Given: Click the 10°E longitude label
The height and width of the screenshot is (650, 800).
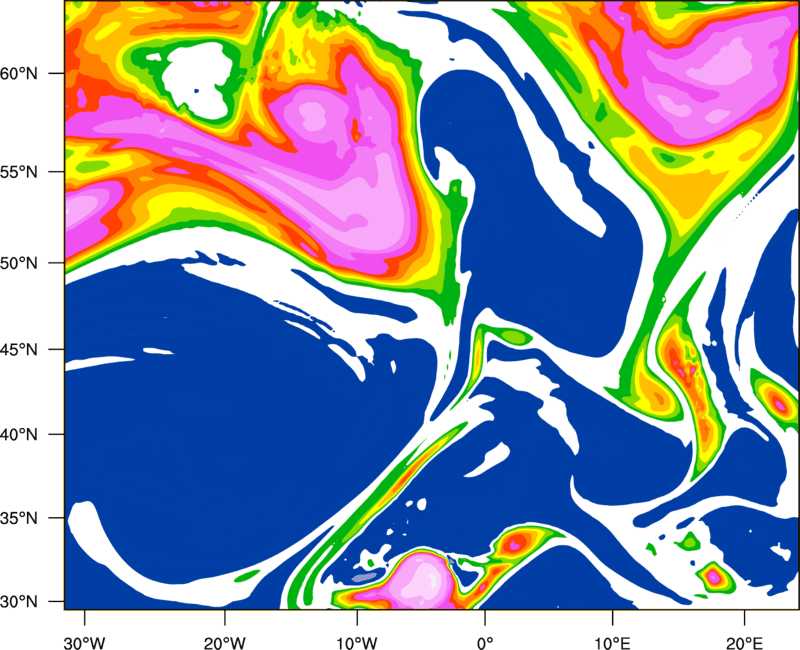Looking at the screenshot, I should pyautogui.click(x=612, y=643).
